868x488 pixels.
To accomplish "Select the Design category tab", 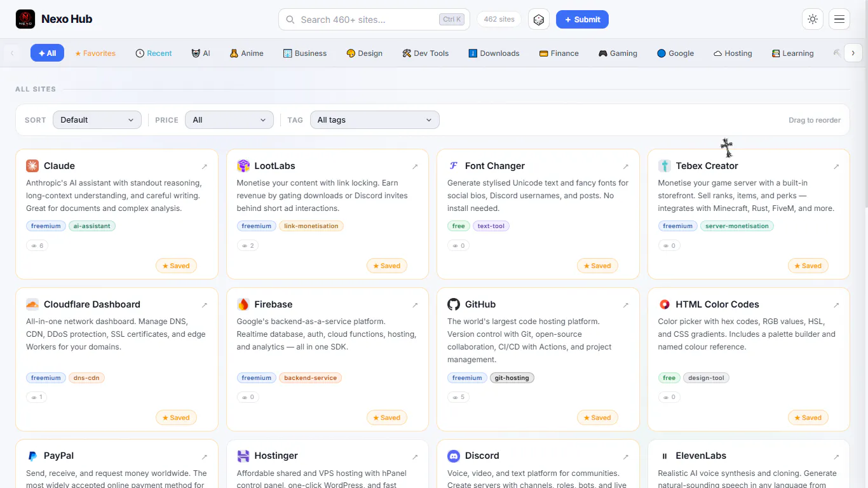I will point(364,53).
